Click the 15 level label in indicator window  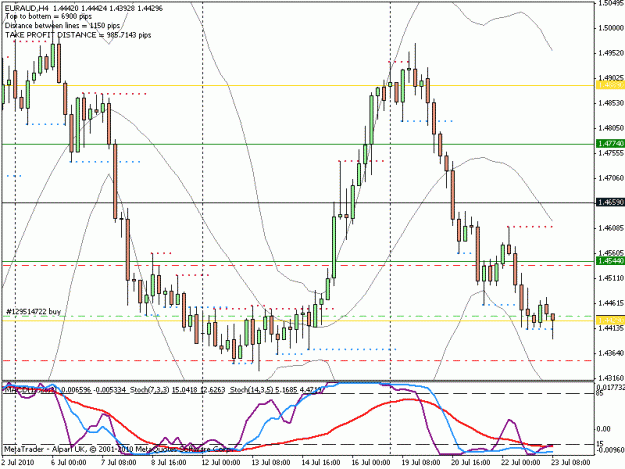click(x=600, y=444)
